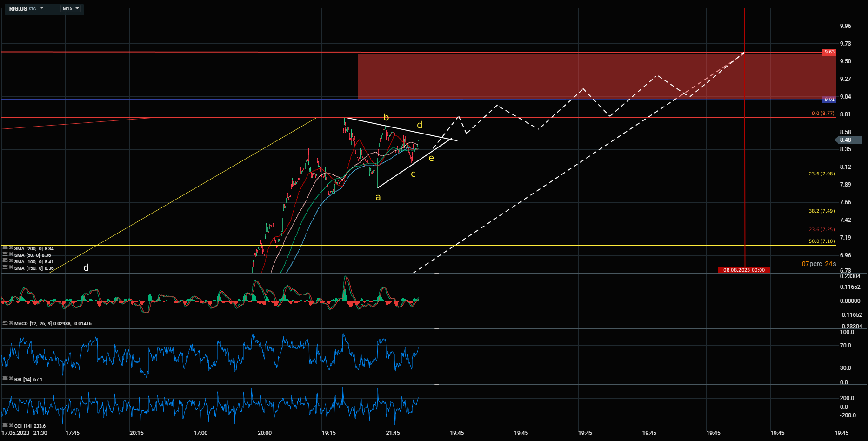Open the M15 timeframe dropdown
Viewport: 868px width, 441px height.
point(71,8)
